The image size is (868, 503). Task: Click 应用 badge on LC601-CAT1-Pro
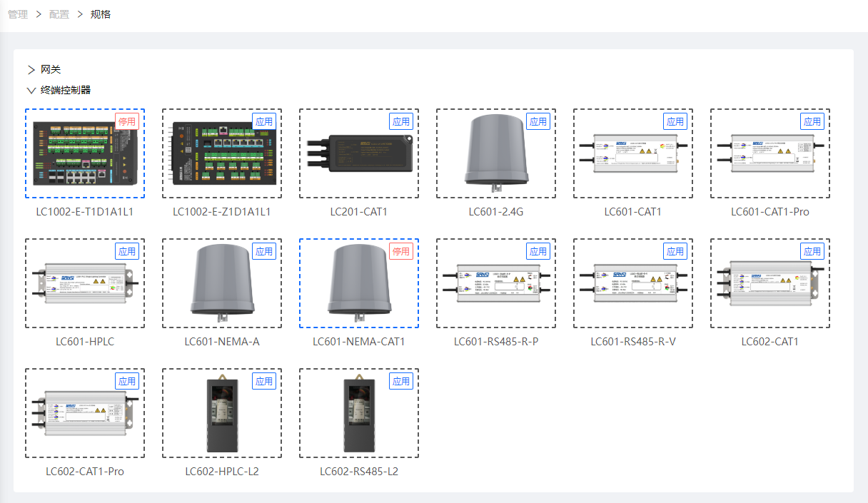[x=812, y=121]
